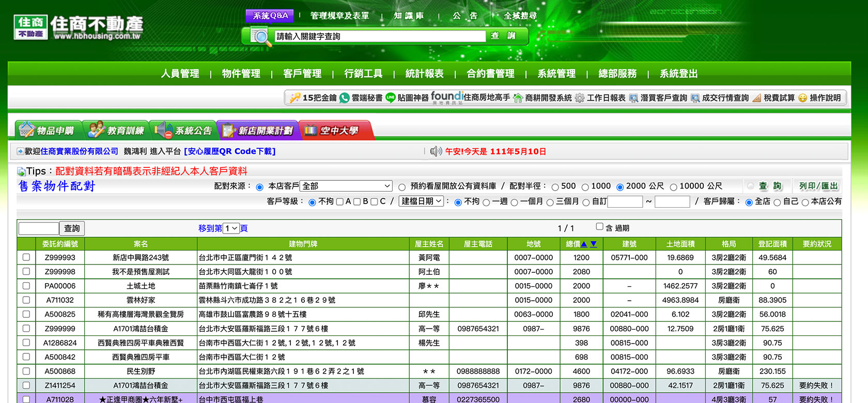Set the 配對半徑 to 1000
Viewport: 868px width, 403px height.
(585, 187)
